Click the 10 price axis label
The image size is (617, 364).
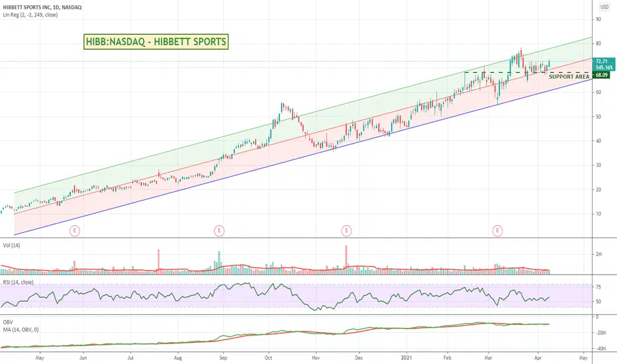click(x=598, y=214)
